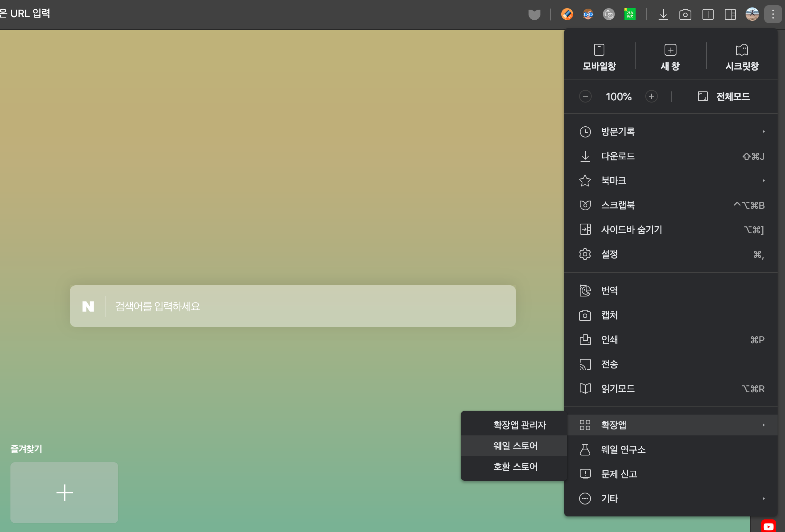Click the split-view dual panel toolbar icon
785x532 pixels.
pos(708,14)
